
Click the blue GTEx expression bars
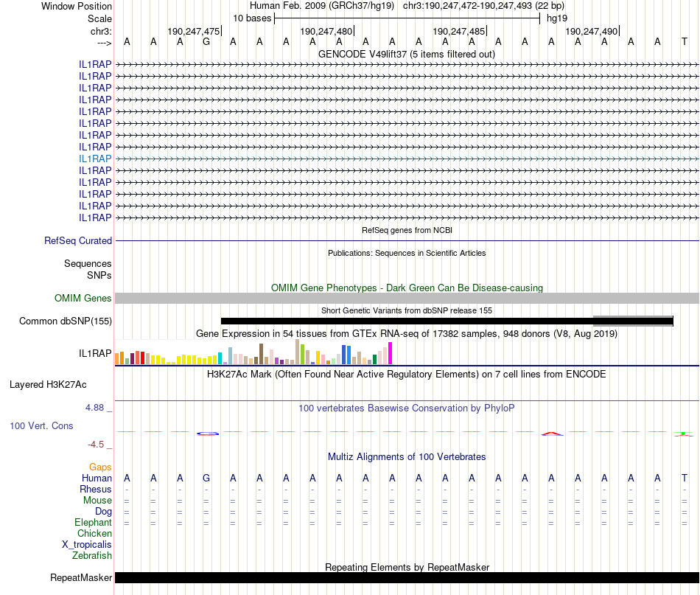coord(346,355)
